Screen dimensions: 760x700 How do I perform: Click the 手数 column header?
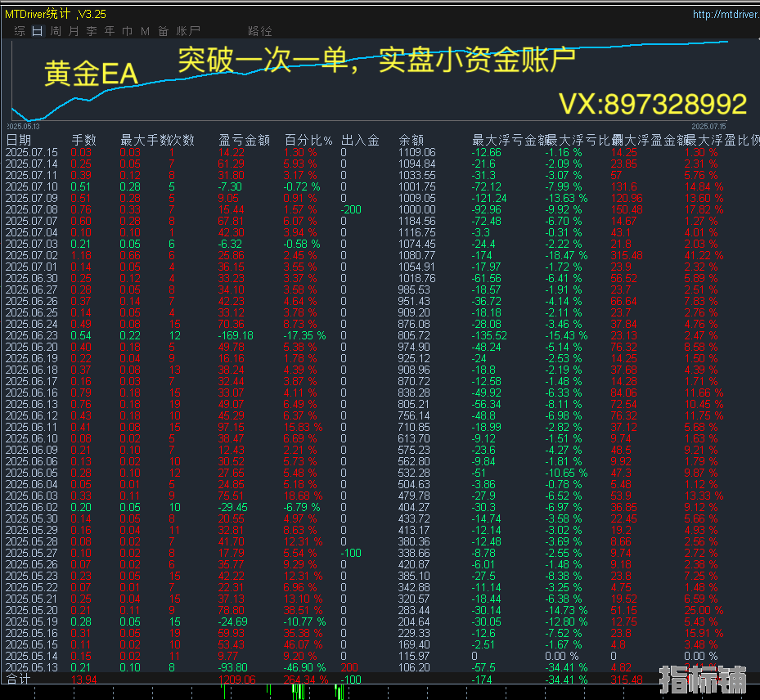(83, 141)
